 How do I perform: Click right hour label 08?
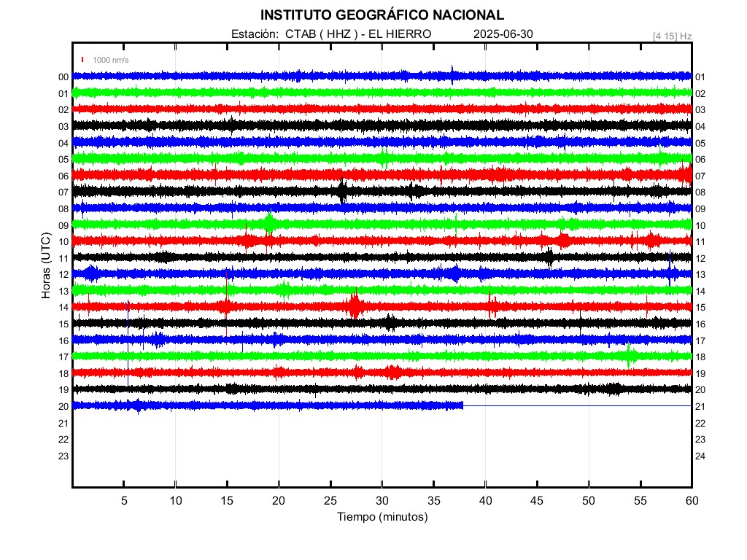700,192
